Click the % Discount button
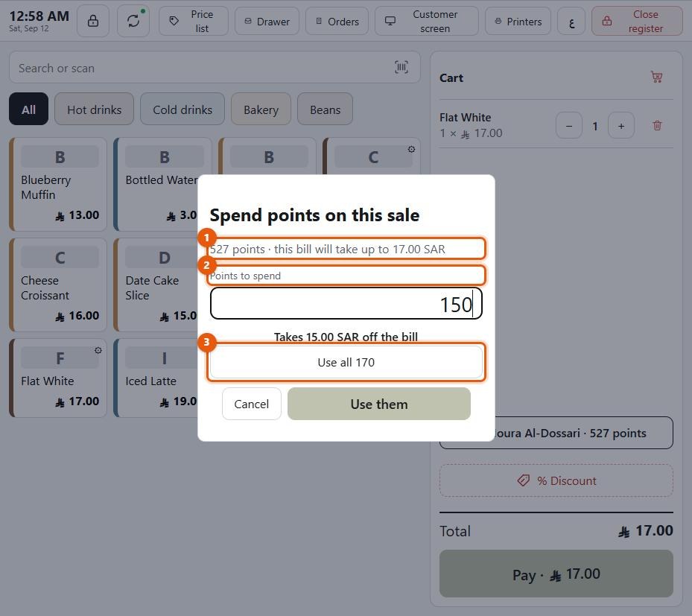692x616 pixels. click(x=556, y=480)
